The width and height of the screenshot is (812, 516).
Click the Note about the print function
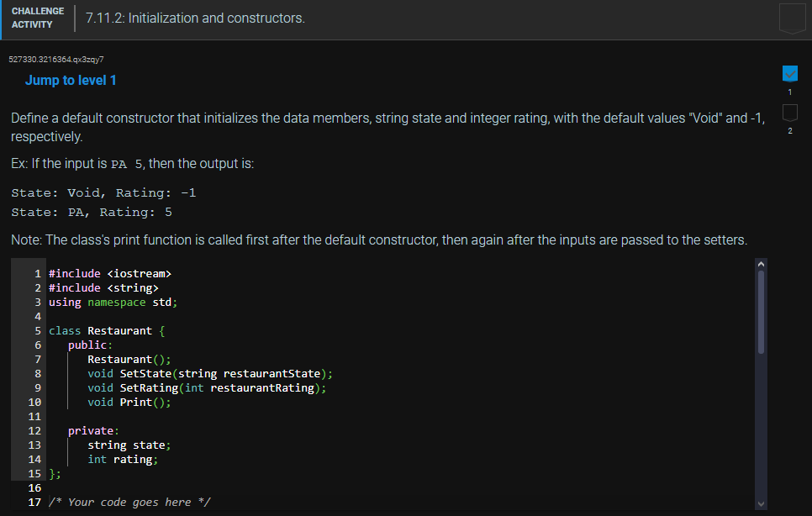coord(252,240)
